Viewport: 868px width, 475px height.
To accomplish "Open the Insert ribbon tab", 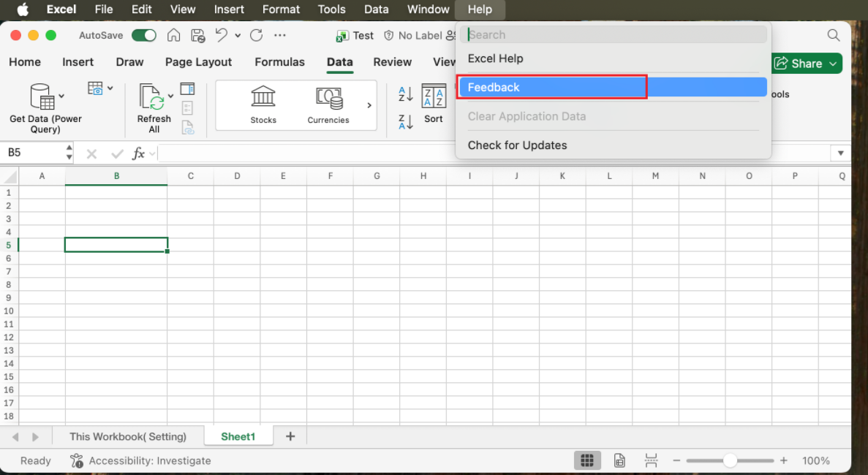I will (x=78, y=62).
